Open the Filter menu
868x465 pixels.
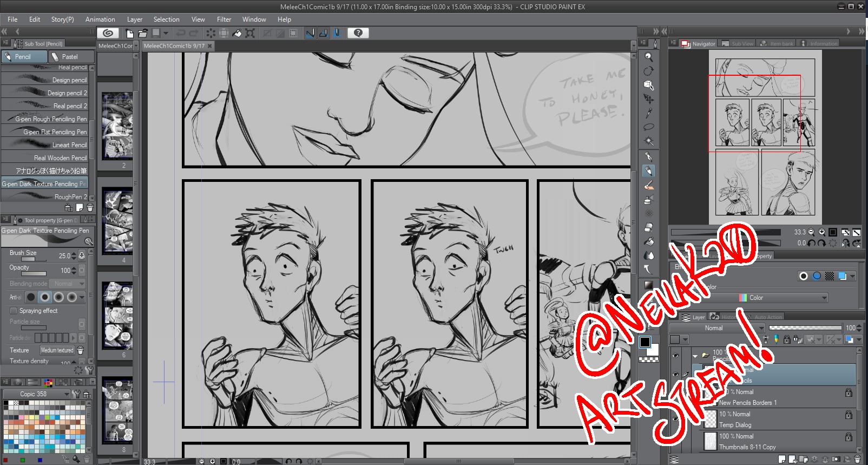[224, 19]
